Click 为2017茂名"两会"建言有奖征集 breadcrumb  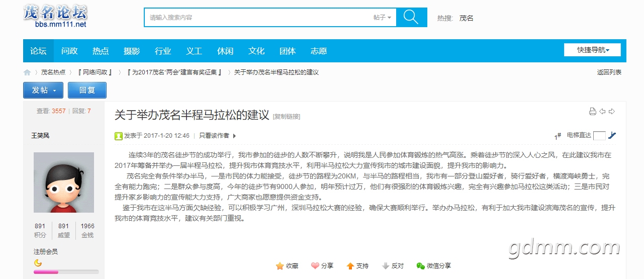pos(174,72)
